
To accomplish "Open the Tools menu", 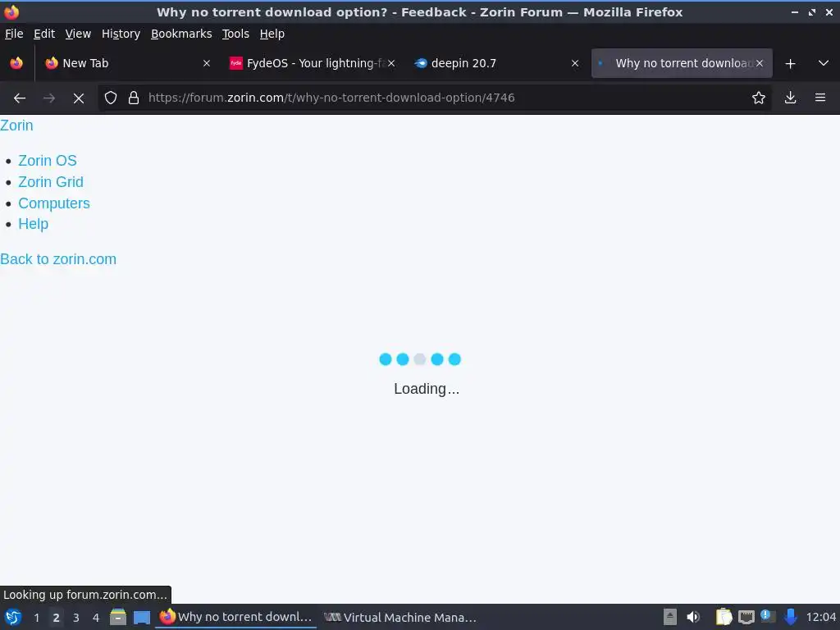I will click(235, 34).
